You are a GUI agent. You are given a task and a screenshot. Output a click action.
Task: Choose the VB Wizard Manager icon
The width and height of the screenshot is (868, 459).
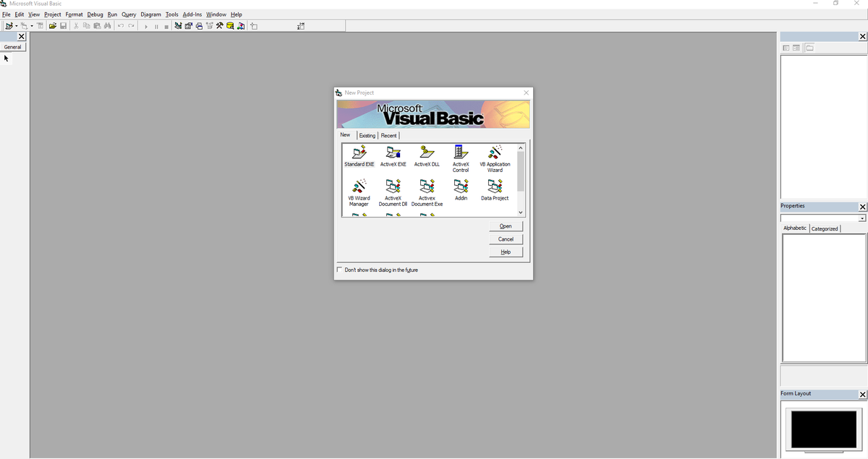pyautogui.click(x=359, y=193)
